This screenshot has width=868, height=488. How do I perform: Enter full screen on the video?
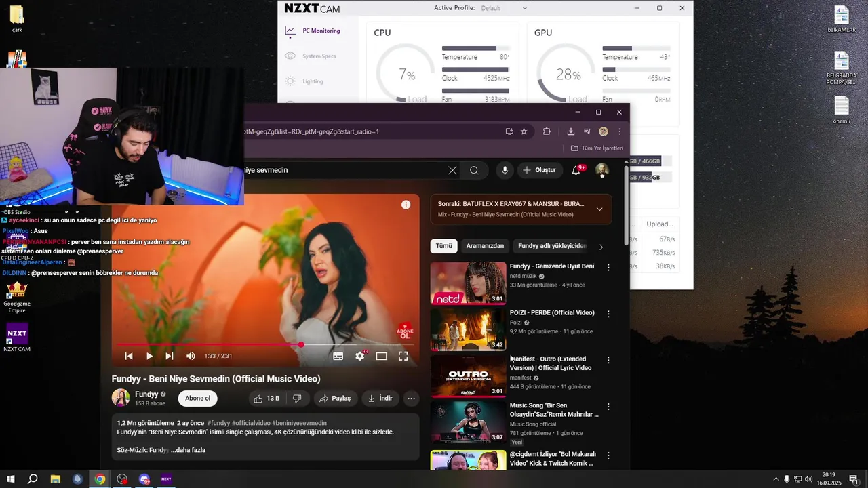403,356
